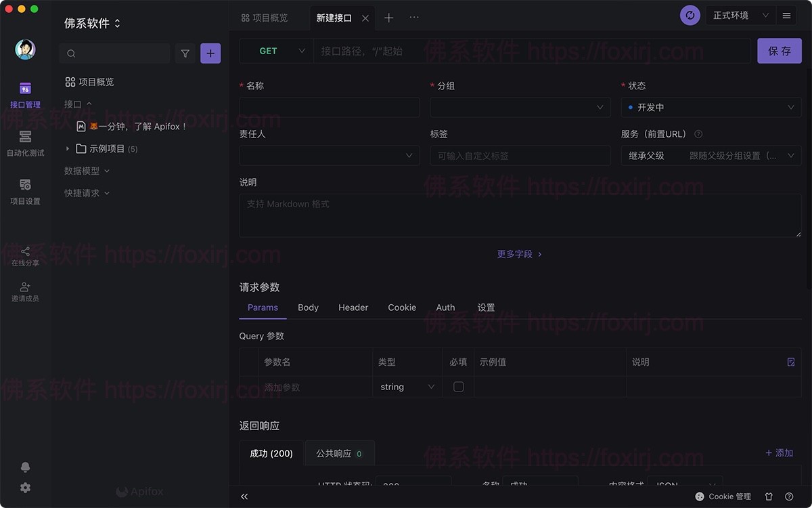Collapse the panel with the « chevron
This screenshot has width=812, height=508.
(244, 496)
